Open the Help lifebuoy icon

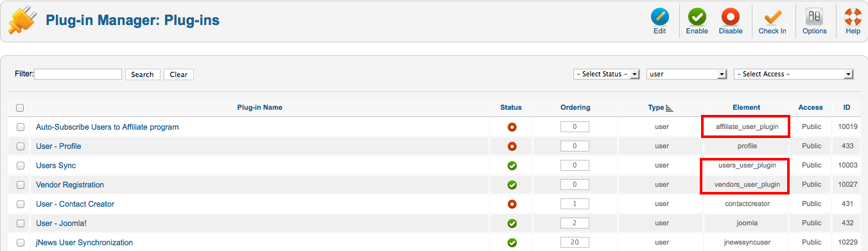click(853, 17)
